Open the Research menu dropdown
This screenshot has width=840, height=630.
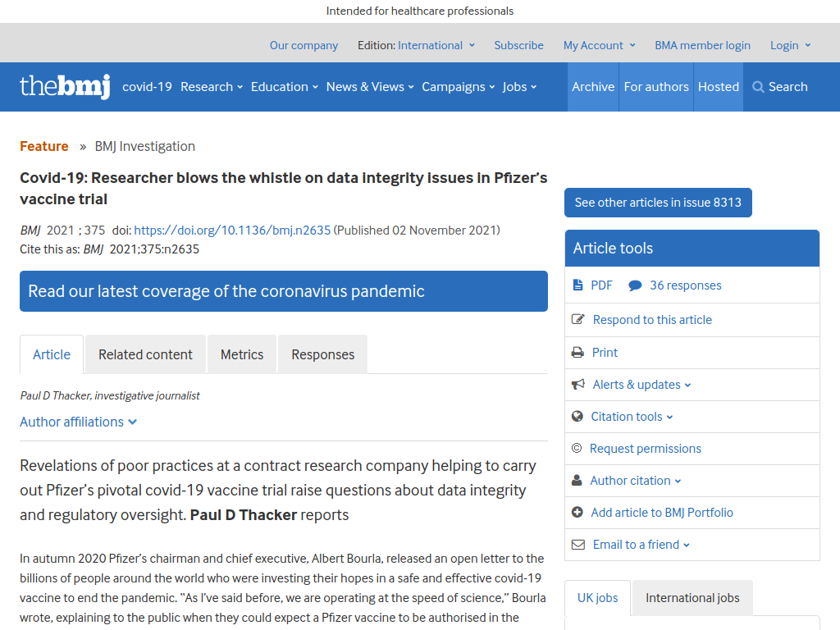212,87
